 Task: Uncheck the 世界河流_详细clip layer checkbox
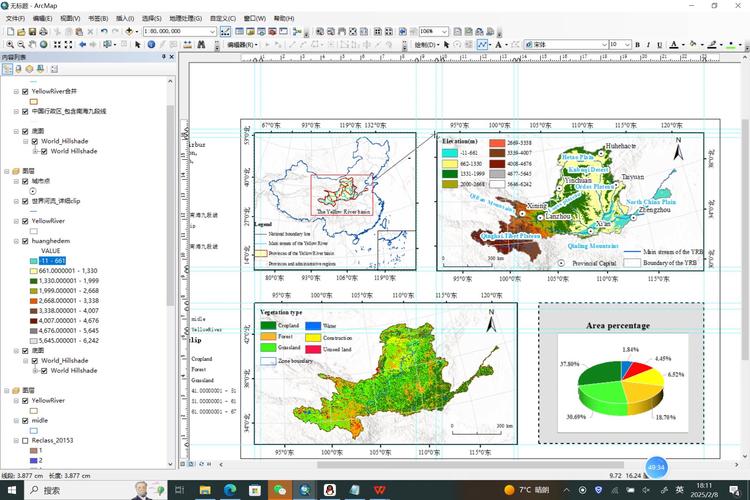[25, 201]
